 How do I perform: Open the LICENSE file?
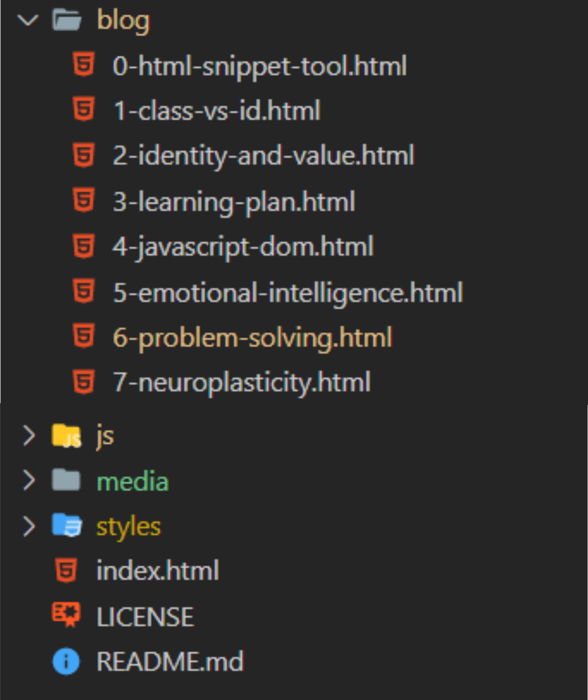[x=145, y=617]
